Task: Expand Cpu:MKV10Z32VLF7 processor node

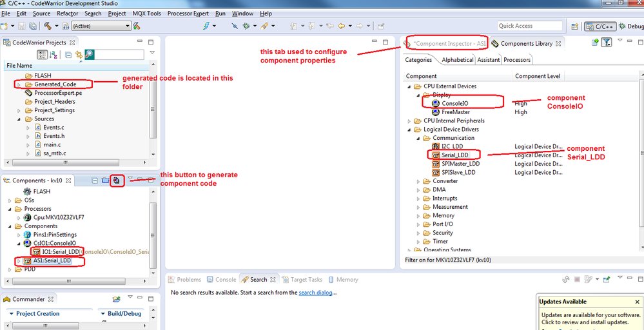Action: tap(19, 218)
